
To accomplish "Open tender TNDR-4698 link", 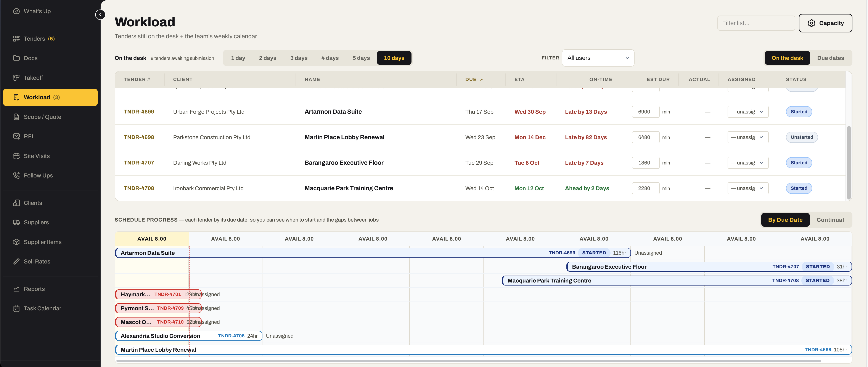I will click(x=138, y=137).
